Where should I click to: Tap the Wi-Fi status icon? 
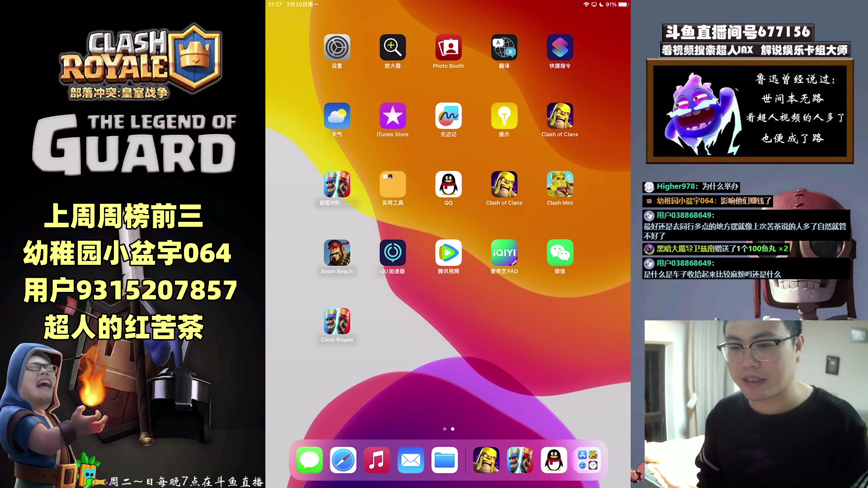click(x=586, y=5)
